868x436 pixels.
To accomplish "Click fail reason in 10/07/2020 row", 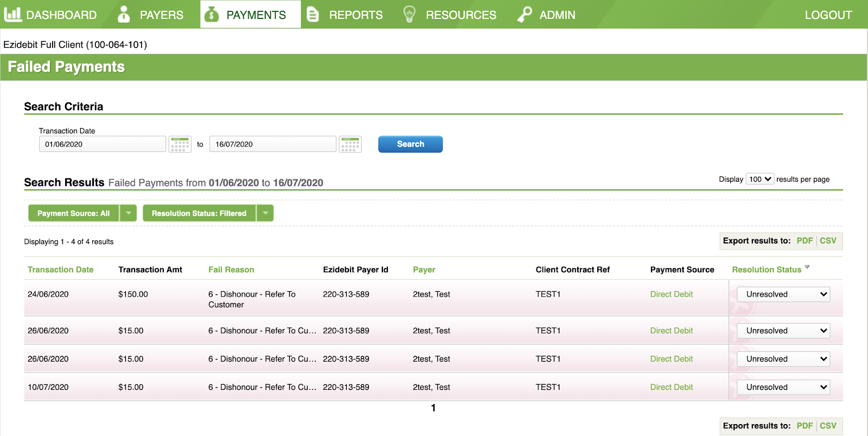I will click(x=262, y=387).
